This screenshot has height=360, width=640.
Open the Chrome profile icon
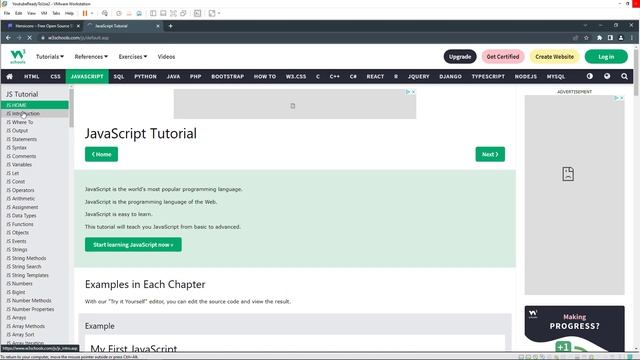pos(621,38)
